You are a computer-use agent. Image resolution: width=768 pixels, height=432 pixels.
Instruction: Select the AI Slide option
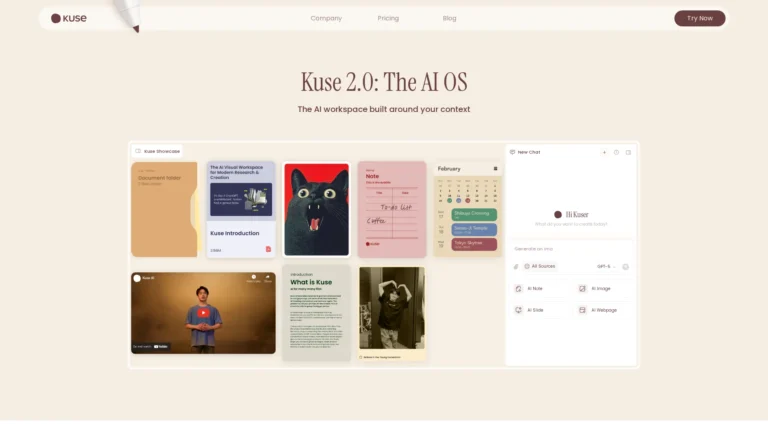pos(529,310)
